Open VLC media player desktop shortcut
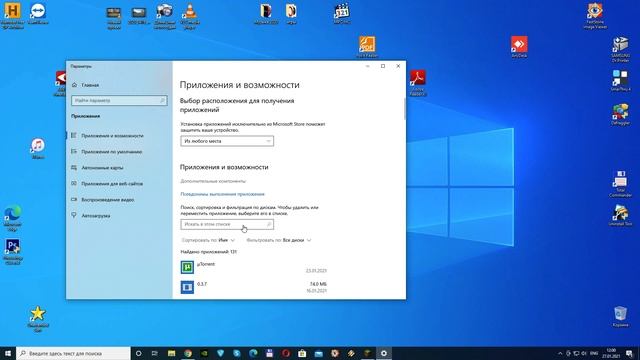 pos(190,16)
